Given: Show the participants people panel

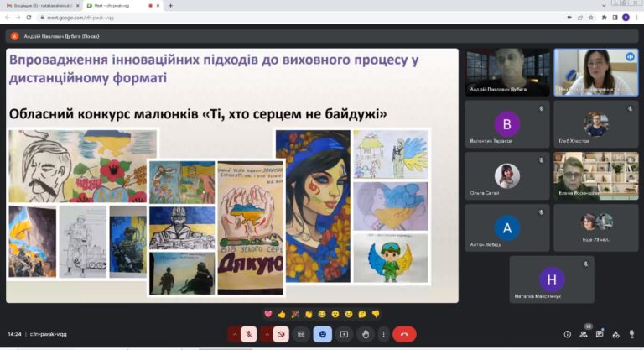Looking at the screenshot, I should [584, 334].
